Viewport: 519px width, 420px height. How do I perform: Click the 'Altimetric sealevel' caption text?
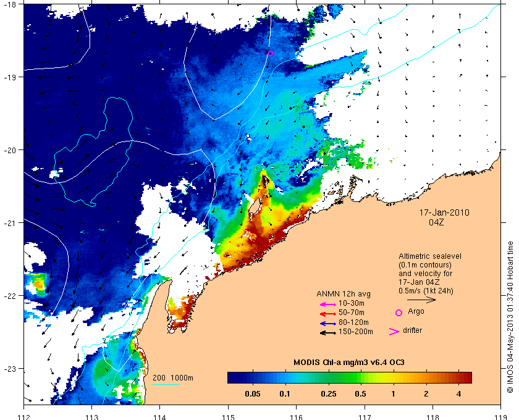click(x=429, y=256)
